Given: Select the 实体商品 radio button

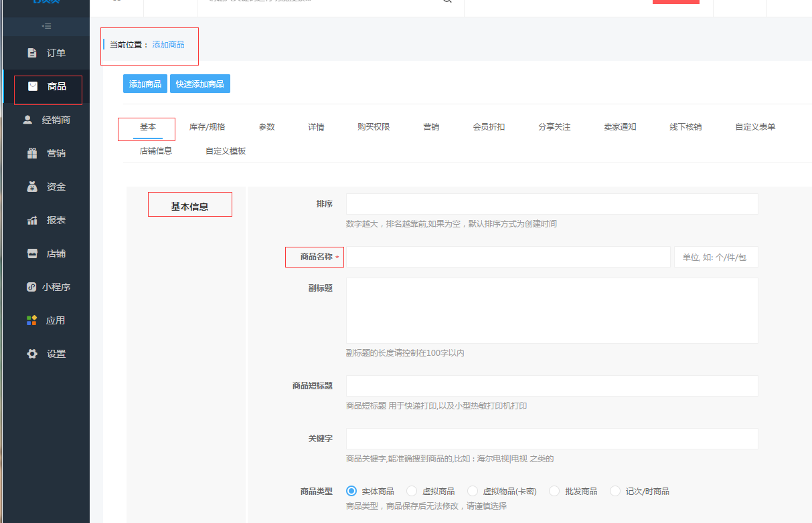Looking at the screenshot, I should coord(351,491).
